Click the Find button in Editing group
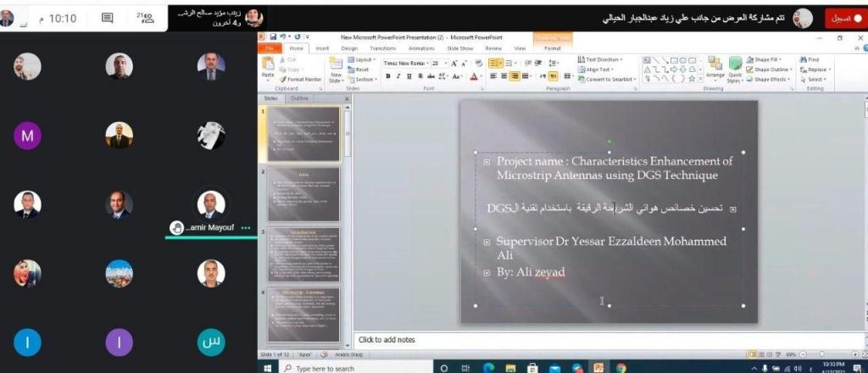The image size is (868, 373). pos(813,59)
